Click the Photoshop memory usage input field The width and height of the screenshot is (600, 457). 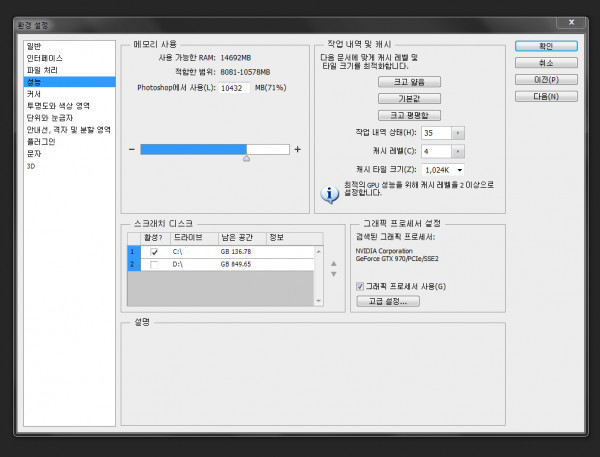[x=235, y=88]
